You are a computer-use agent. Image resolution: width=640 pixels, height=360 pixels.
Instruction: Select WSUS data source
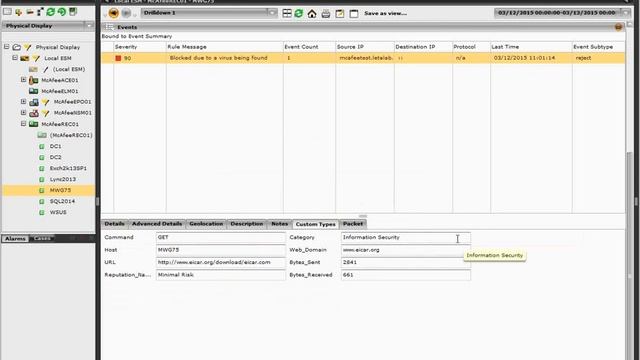click(58, 212)
